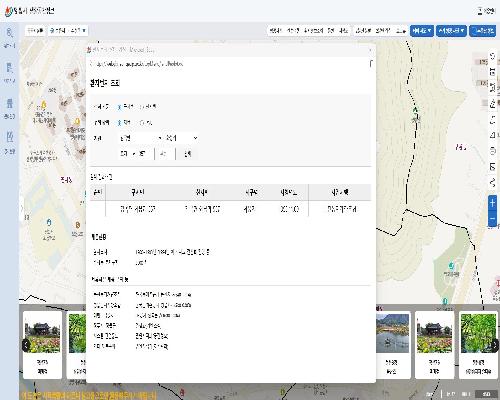The image size is (500, 400).
Task: Click the city logo in the header
Action: click(x=9, y=11)
